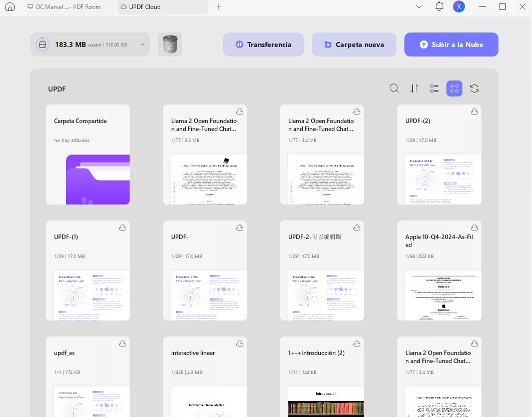Click cloud icon on UPDF-(2) card
The width and height of the screenshot is (532, 417).
pos(474,111)
